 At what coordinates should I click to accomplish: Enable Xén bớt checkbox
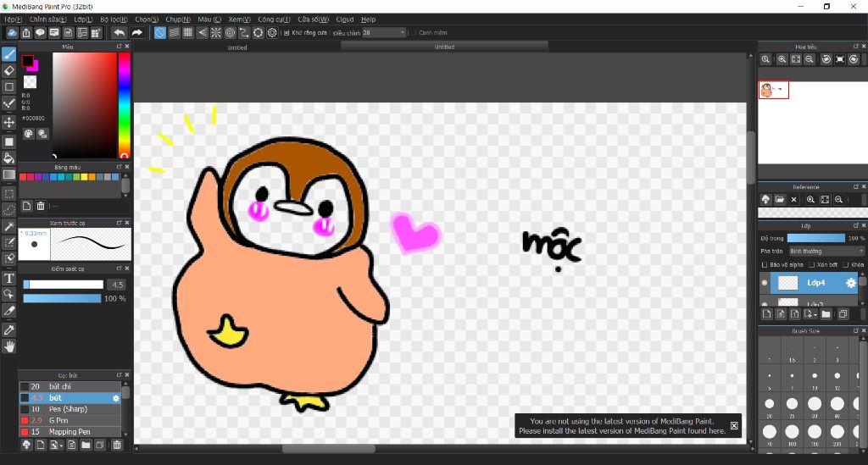point(811,265)
